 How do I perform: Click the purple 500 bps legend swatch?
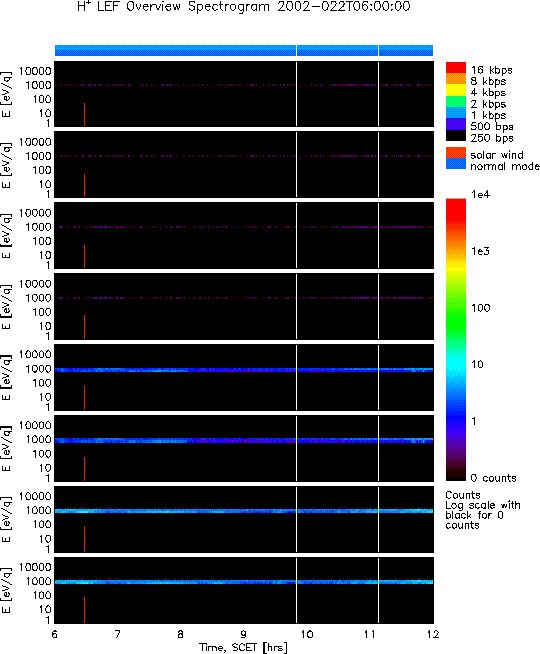[456, 124]
